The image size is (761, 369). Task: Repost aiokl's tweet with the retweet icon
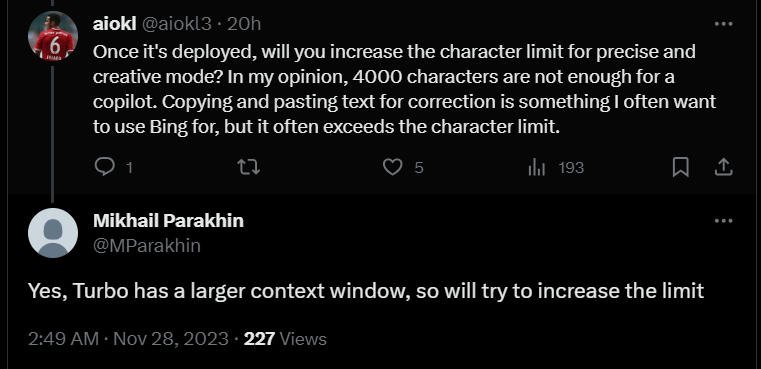(248, 168)
